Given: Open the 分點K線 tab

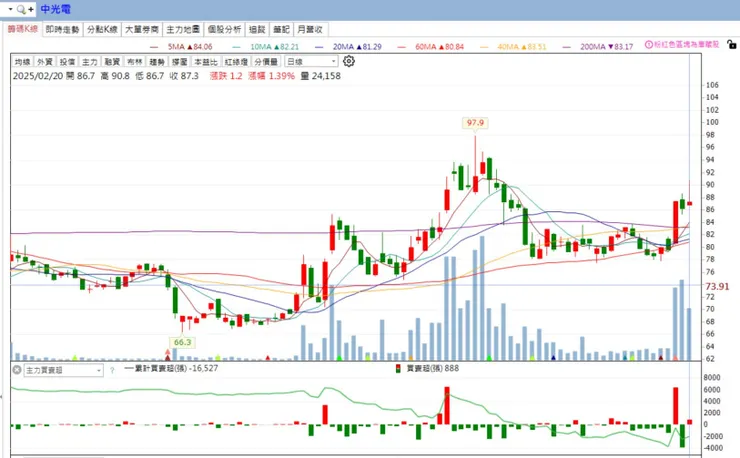Looking at the screenshot, I should tap(102, 29).
